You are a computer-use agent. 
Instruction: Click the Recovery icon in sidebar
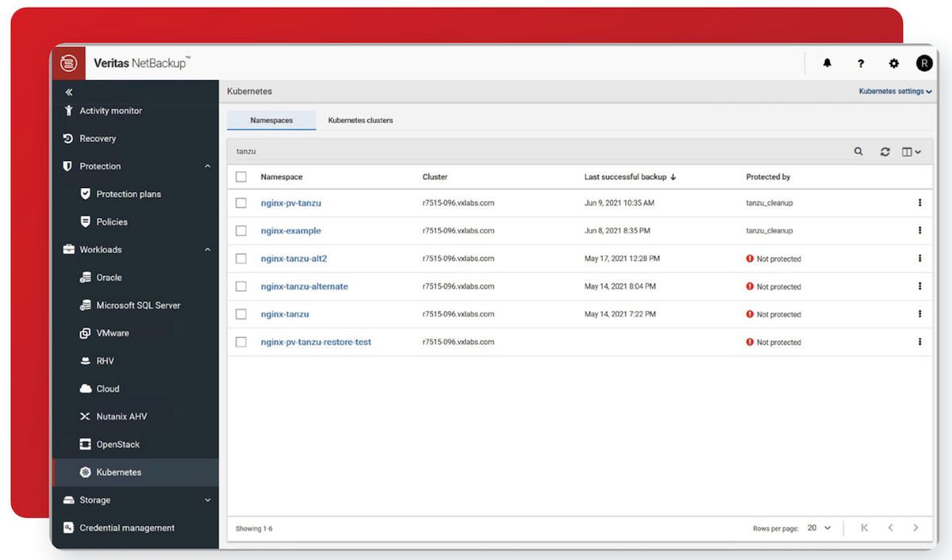[68, 139]
